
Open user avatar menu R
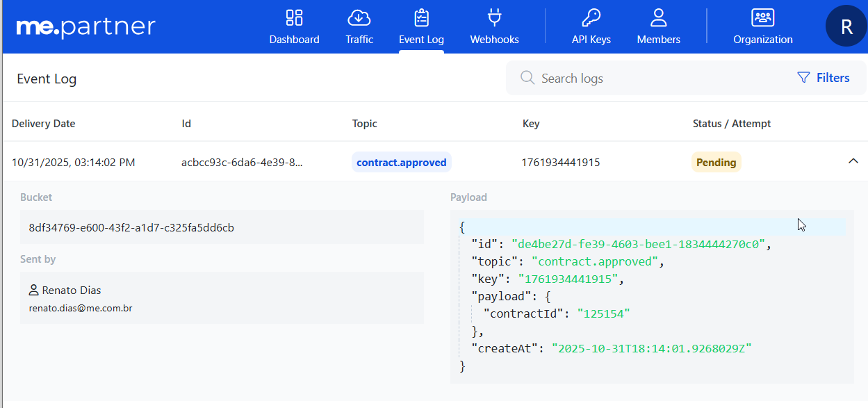tap(846, 26)
